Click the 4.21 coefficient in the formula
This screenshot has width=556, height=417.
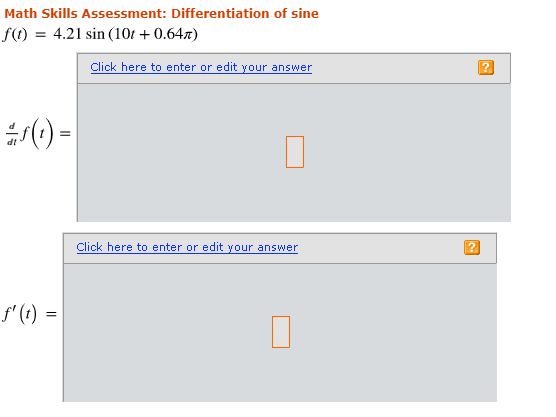click(67, 34)
